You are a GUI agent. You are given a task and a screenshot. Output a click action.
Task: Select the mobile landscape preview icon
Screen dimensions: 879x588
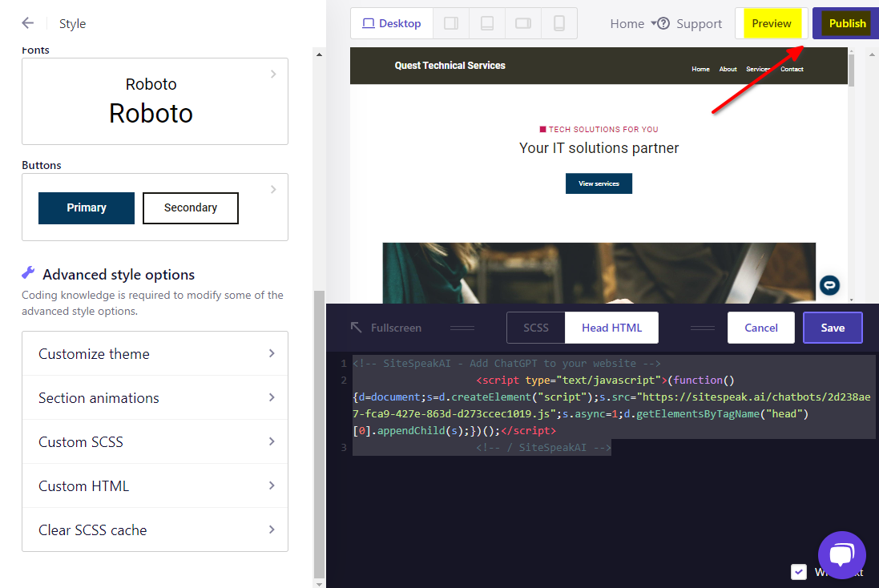pyautogui.click(x=523, y=23)
